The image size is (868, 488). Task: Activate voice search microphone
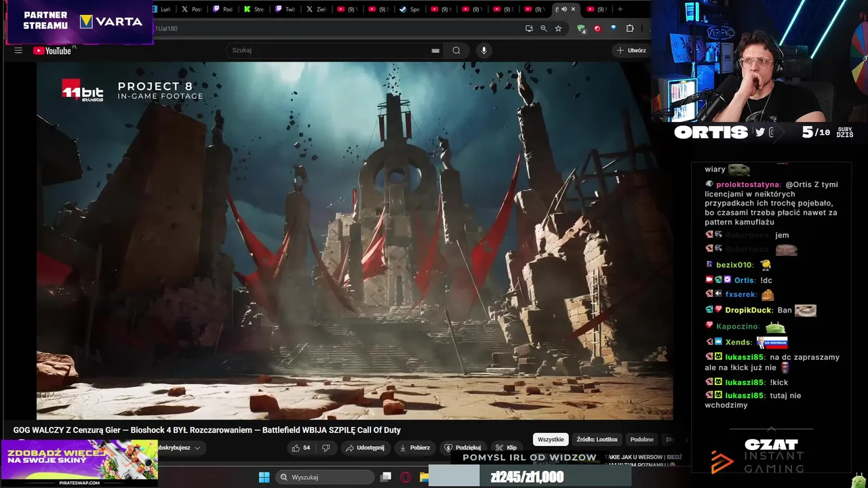484,50
